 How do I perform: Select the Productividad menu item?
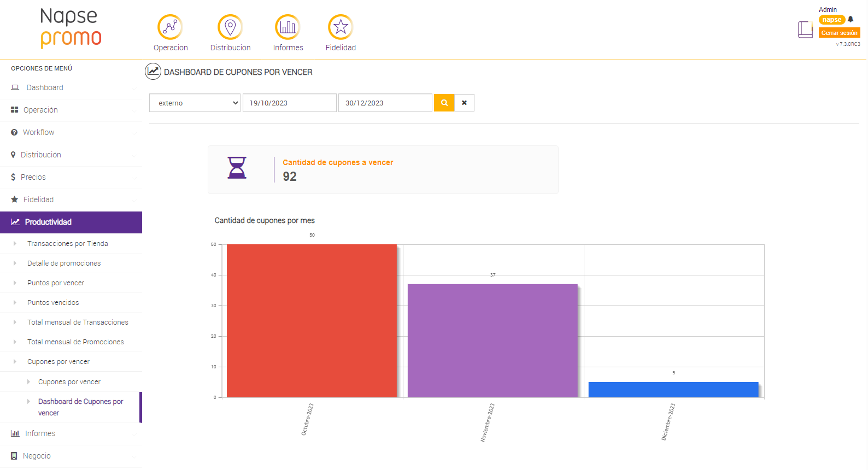tap(48, 222)
